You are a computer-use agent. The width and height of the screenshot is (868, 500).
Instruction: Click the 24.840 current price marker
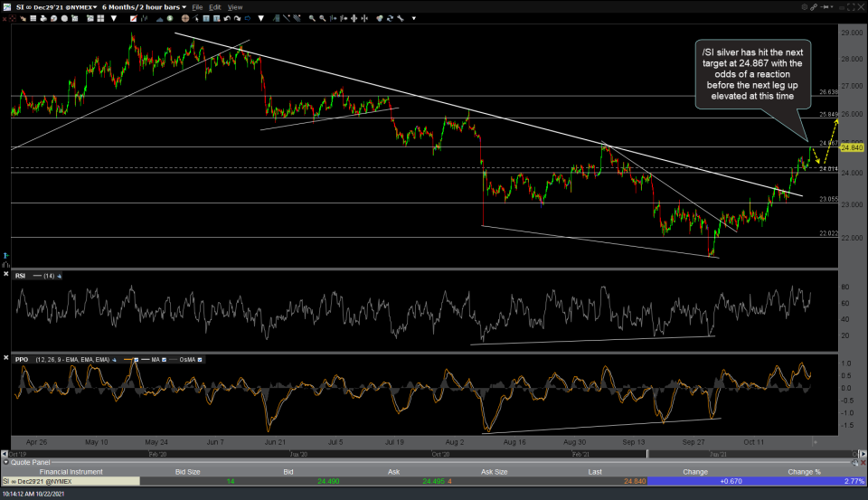(850, 147)
